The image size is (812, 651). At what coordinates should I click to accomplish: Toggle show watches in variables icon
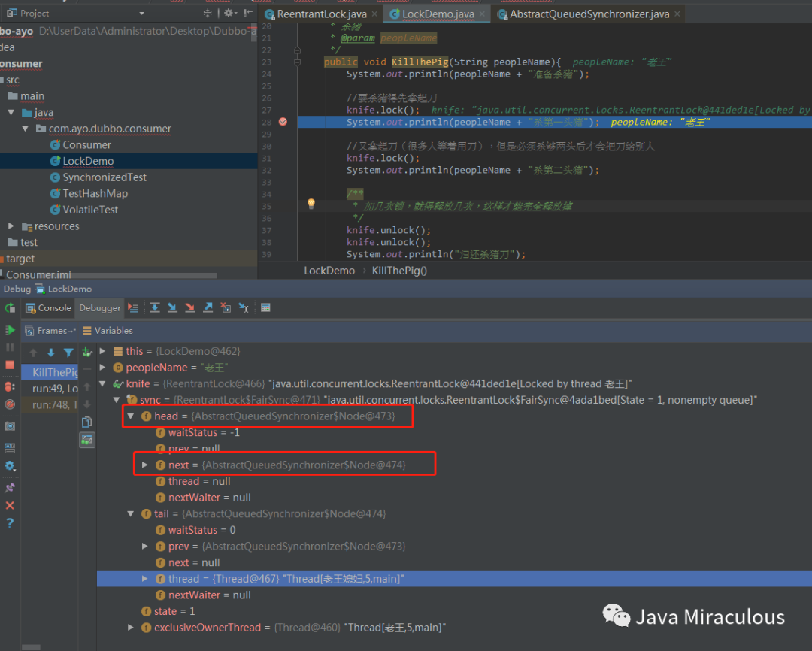87,441
